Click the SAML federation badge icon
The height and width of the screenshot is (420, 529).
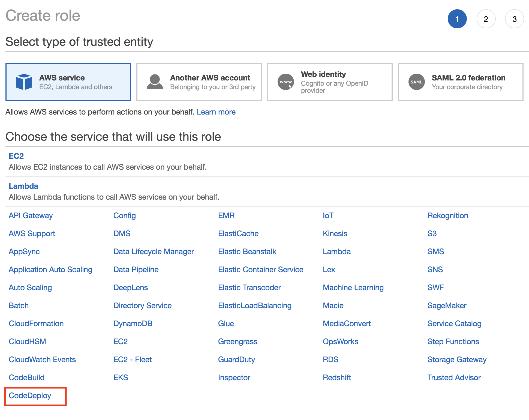coord(416,82)
